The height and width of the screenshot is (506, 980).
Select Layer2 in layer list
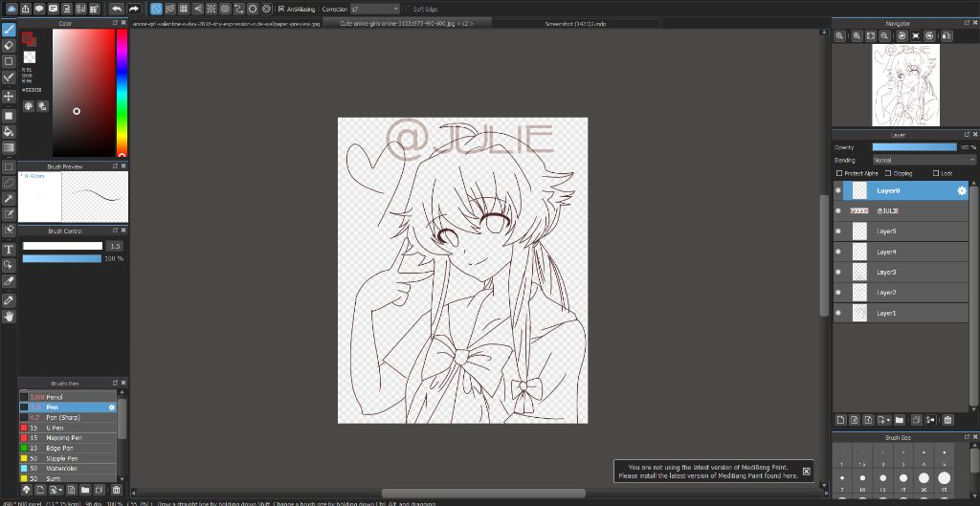point(901,293)
